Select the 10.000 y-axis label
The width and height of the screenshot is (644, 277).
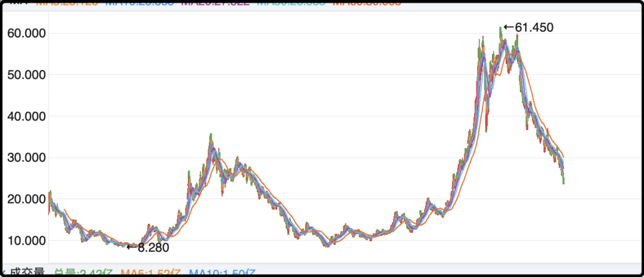click(x=26, y=241)
